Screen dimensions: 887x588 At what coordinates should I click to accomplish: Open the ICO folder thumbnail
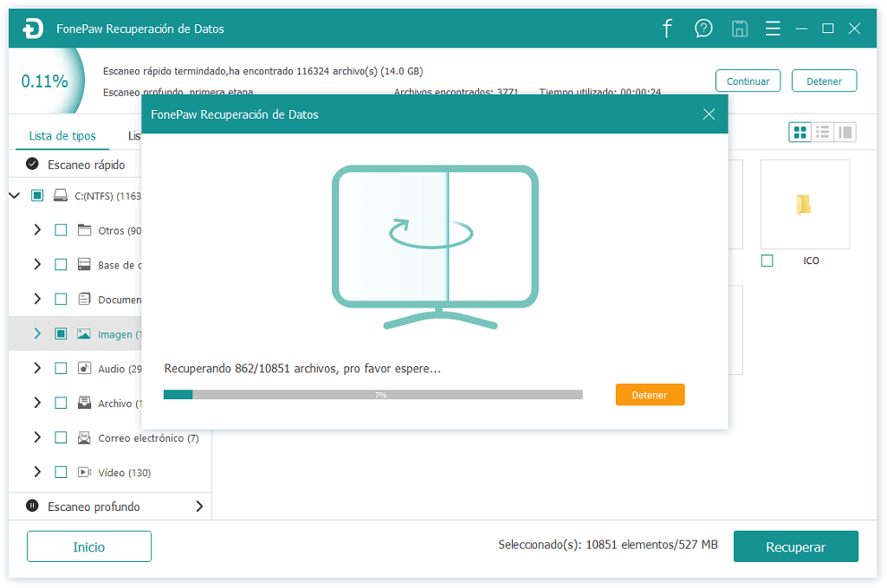pos(805,204)
